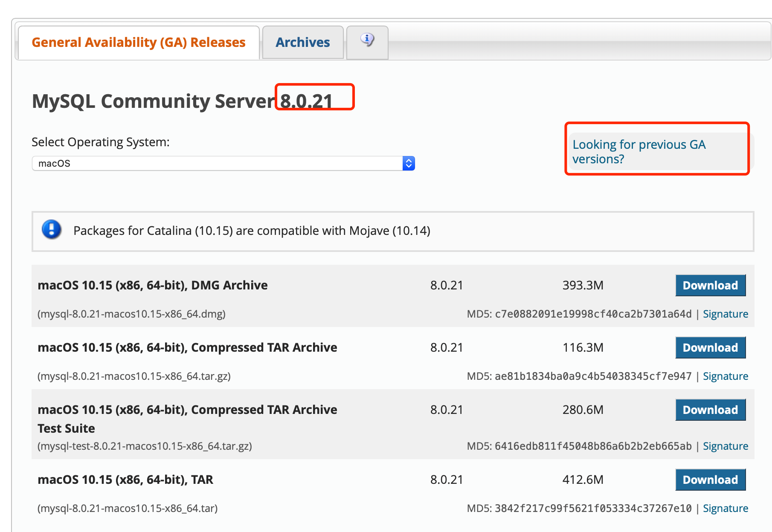Click the MySQL Community Server 8.0.21 heading

point(182,101)
